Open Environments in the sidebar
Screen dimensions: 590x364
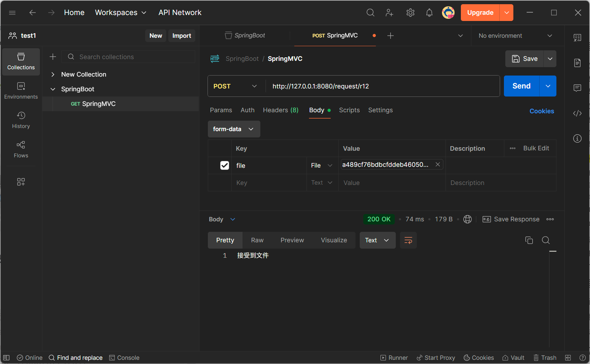[21, 91]
